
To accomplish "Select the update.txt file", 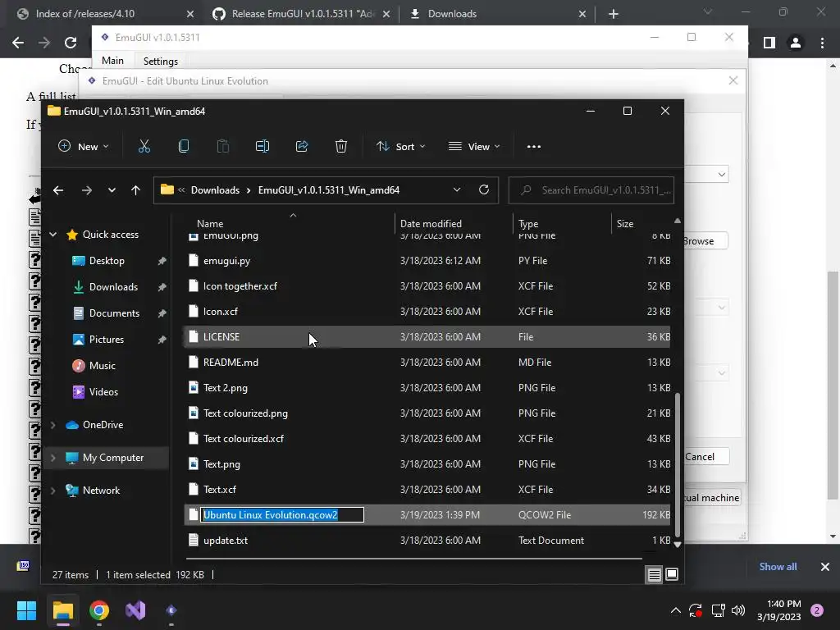I will tap(427, 541).
